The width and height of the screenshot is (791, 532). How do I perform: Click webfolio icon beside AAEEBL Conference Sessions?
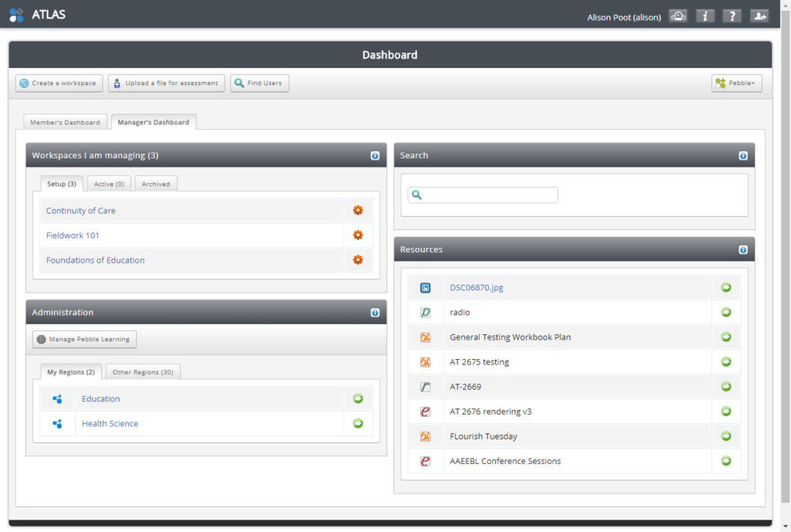pos(426,462)
